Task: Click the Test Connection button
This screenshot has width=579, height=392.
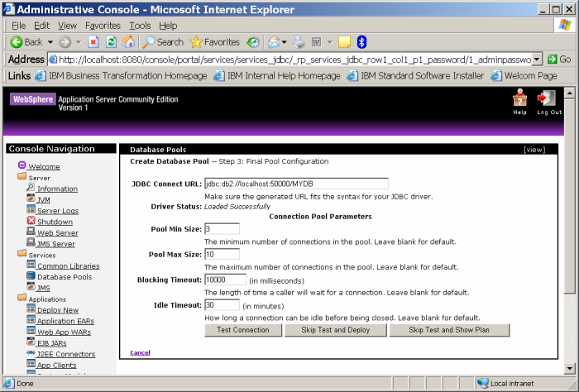Action: coord(242,330)
